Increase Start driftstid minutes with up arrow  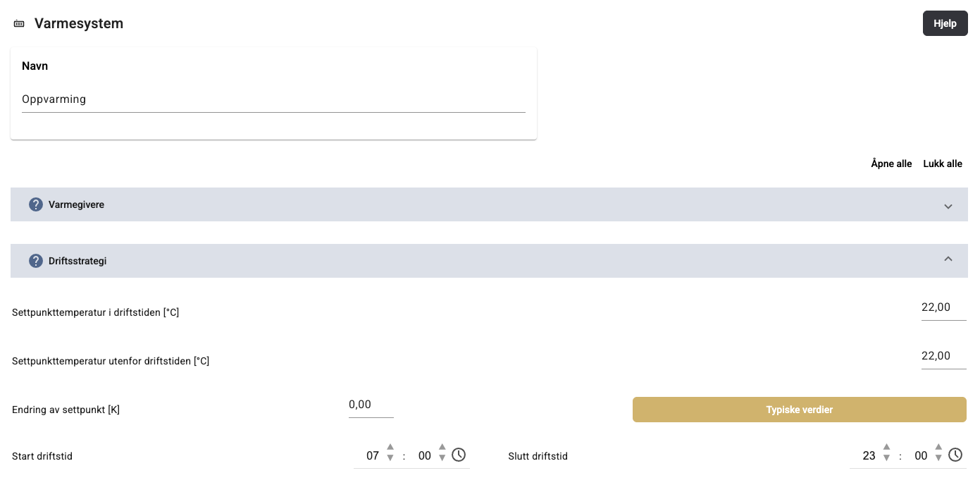(x=442, y=448)
